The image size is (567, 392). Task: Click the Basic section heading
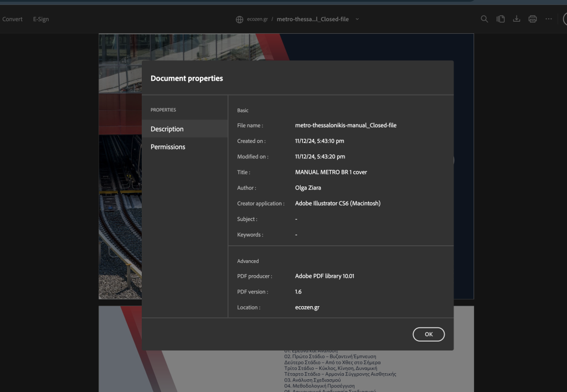point(243,110)
